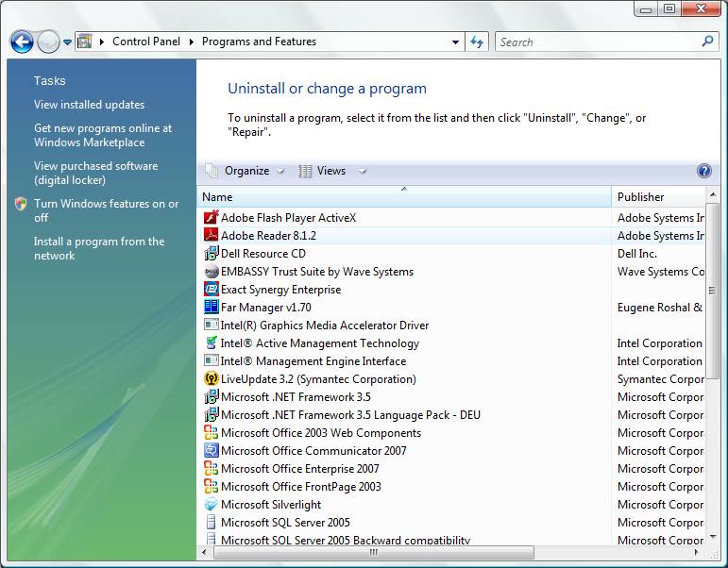This screenshot has width=728, height=568.
Task: Expand the address bar history dropdown
Action: (455, 42)
